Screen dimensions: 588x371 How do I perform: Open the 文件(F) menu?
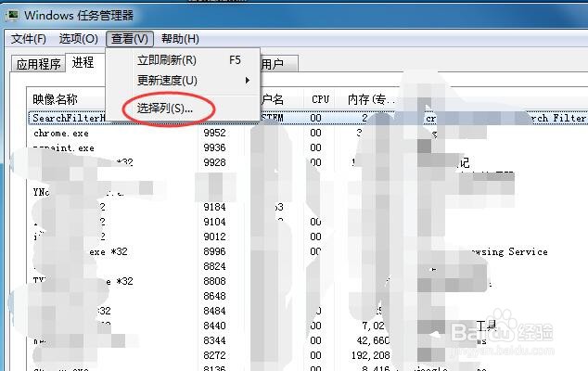click(29, 39)
